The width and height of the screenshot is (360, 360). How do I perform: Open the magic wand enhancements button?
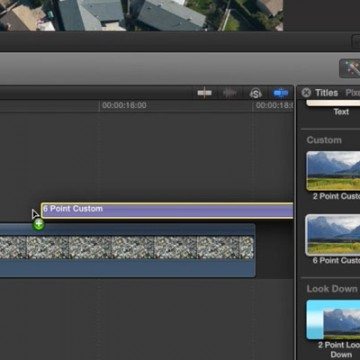coord(350,68)
